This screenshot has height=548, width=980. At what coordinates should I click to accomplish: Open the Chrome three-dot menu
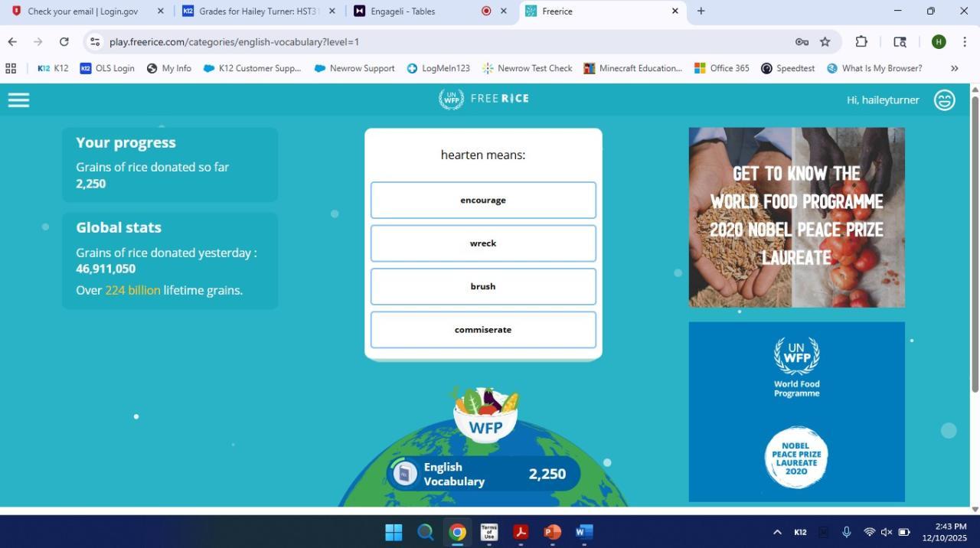965,42
